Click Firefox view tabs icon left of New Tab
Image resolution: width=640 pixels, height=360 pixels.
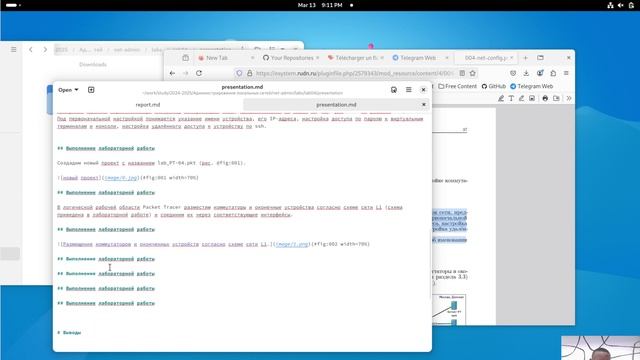coord(186,58)
